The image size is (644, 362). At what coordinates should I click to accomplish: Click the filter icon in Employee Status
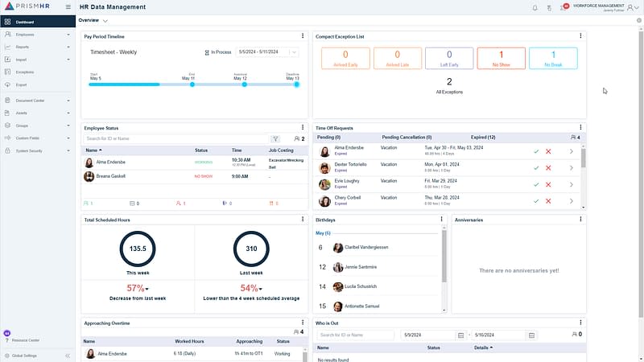tap(275, 139)
